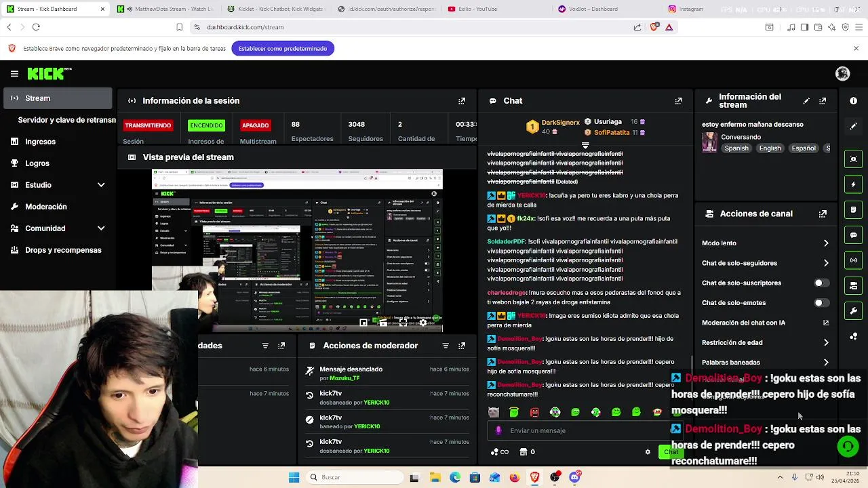Click the info icon in right sidebar

[x=854, y=100]
